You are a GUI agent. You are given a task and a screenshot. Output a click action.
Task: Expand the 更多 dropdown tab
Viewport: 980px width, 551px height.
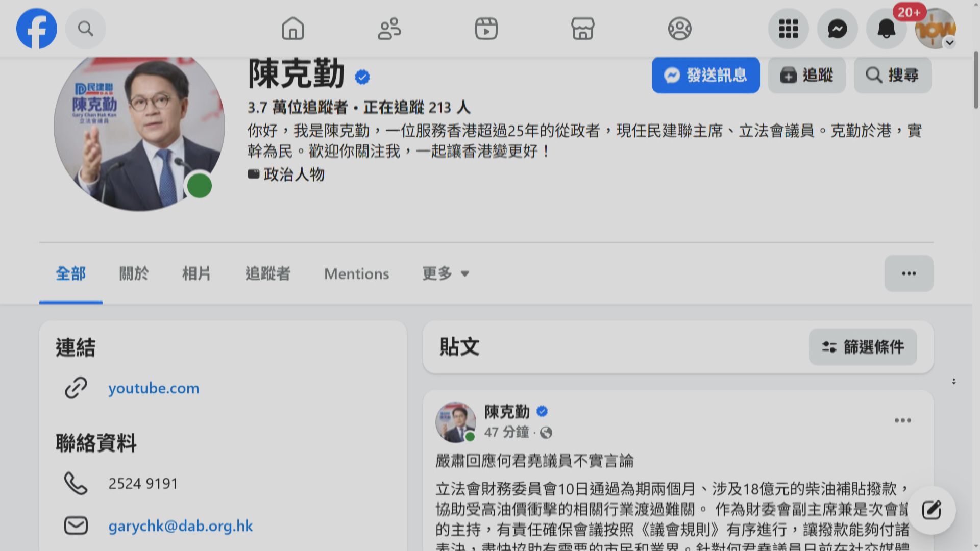point(446,274)
